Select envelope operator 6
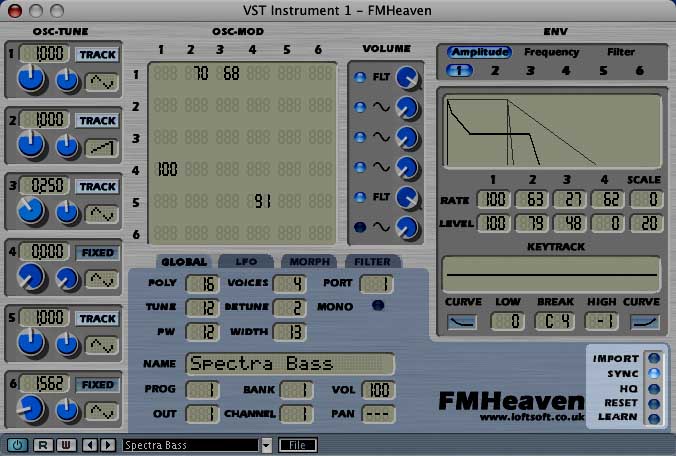Image resolution: width=676 pixels, height=456 pixels. tap(640, 71)
